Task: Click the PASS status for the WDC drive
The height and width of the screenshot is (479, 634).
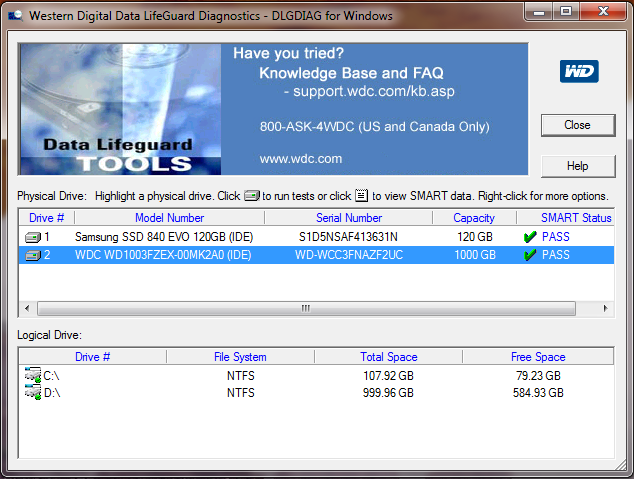Action: click(556, 255)
